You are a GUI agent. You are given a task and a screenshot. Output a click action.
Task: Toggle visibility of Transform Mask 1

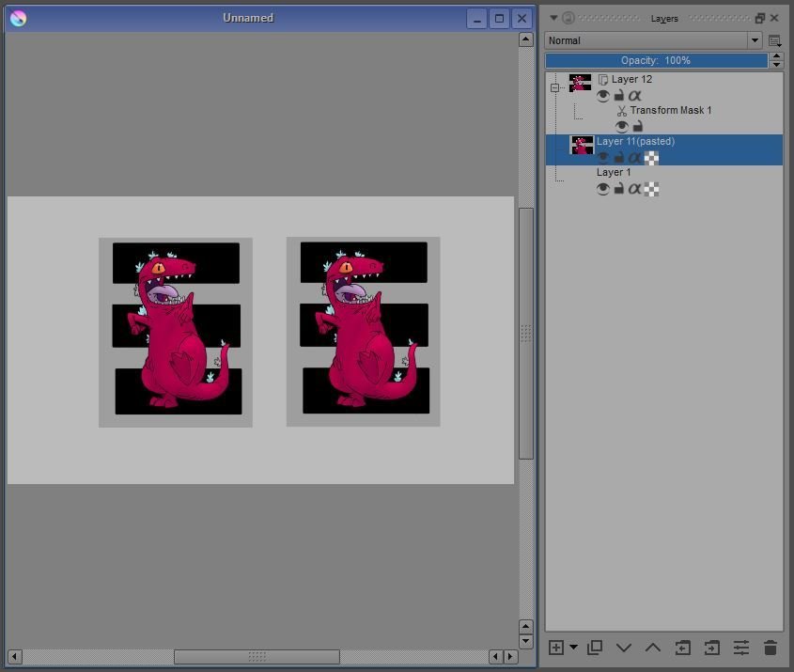[622, 126]
